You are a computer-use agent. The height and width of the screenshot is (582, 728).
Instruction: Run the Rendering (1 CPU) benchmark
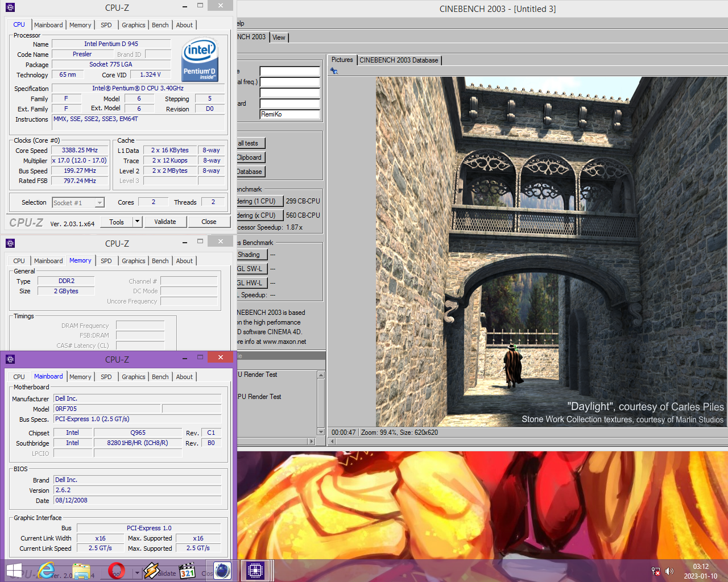(259, 201)
